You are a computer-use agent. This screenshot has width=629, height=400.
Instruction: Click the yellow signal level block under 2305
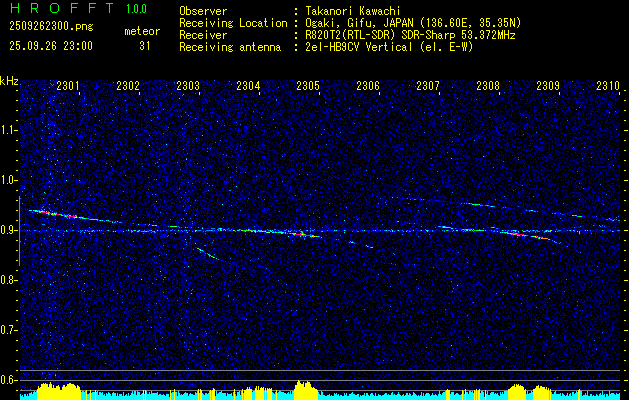(x=306, y=390)
